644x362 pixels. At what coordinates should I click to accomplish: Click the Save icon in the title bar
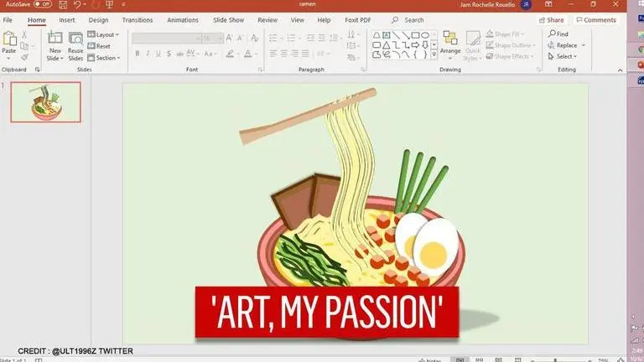point(63,4)
